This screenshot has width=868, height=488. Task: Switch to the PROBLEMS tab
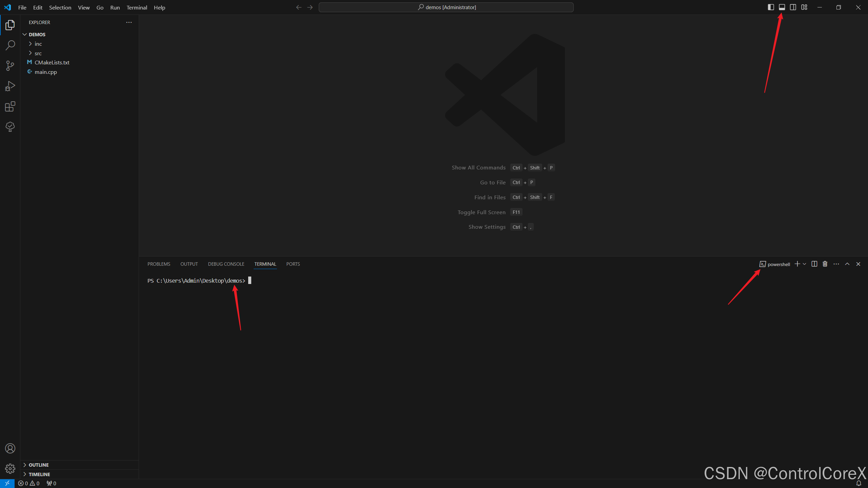click(158, 264)
